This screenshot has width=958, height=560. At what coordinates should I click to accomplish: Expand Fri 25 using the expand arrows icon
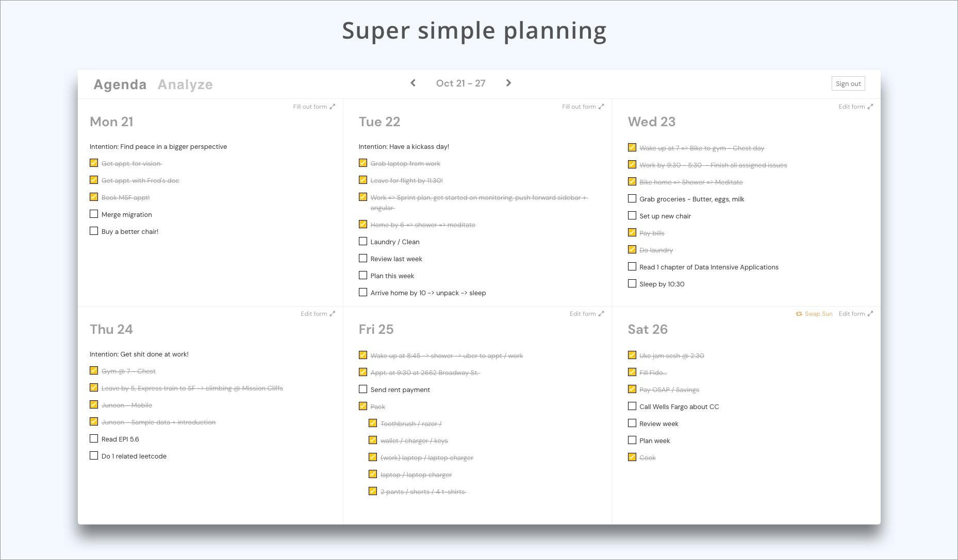tap(601, 314)
